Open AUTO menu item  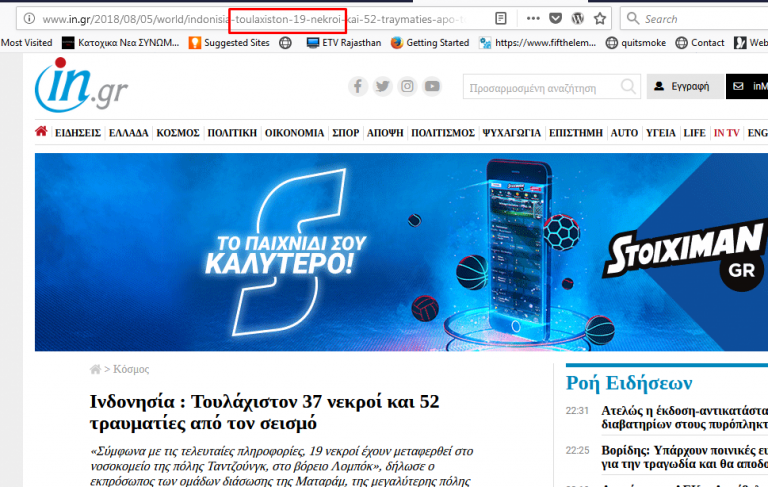pos(624,133)
